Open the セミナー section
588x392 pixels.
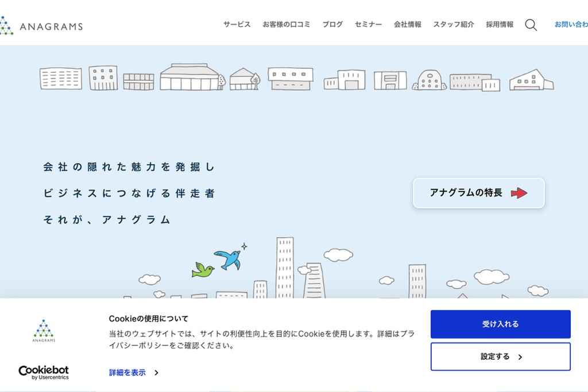coord(368,25)
